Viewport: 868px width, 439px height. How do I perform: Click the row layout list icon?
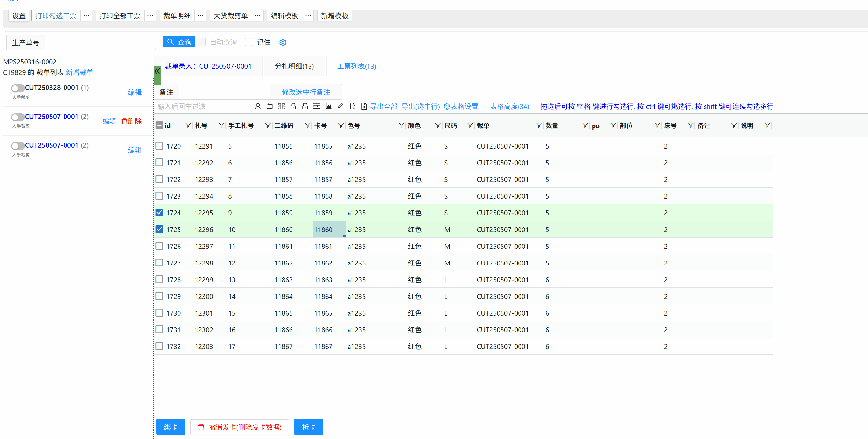coord(317,106)
